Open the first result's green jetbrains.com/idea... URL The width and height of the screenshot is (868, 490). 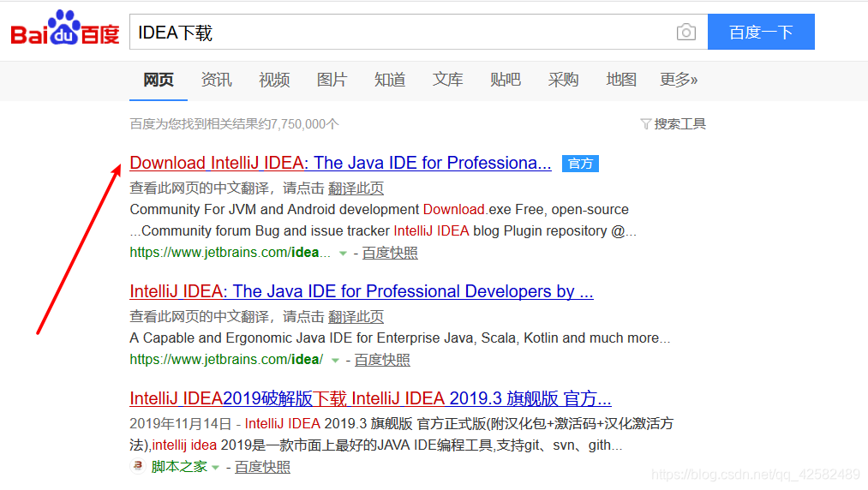[230, 253]
